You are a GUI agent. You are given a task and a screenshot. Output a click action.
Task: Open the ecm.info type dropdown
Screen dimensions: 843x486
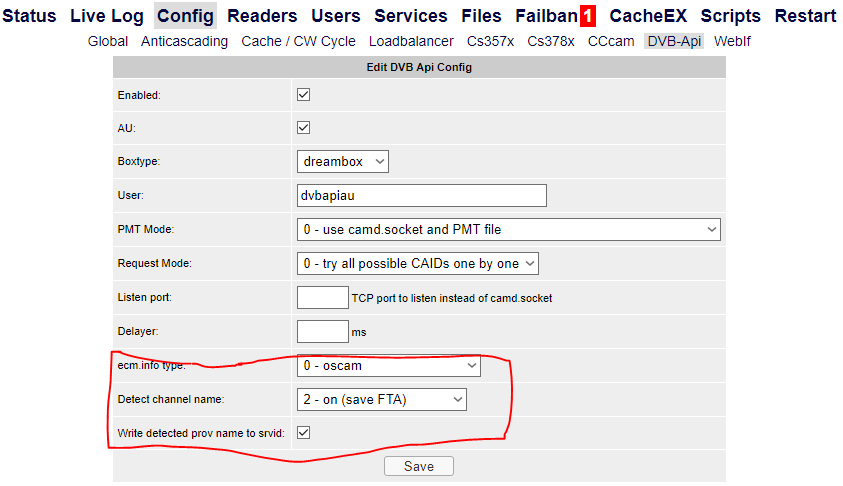click(x=389, y=366)
